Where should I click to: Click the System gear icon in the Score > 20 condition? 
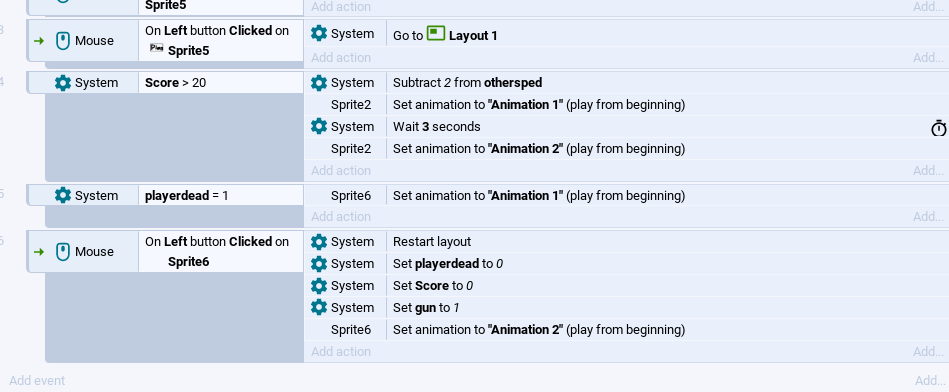[63, 83]
